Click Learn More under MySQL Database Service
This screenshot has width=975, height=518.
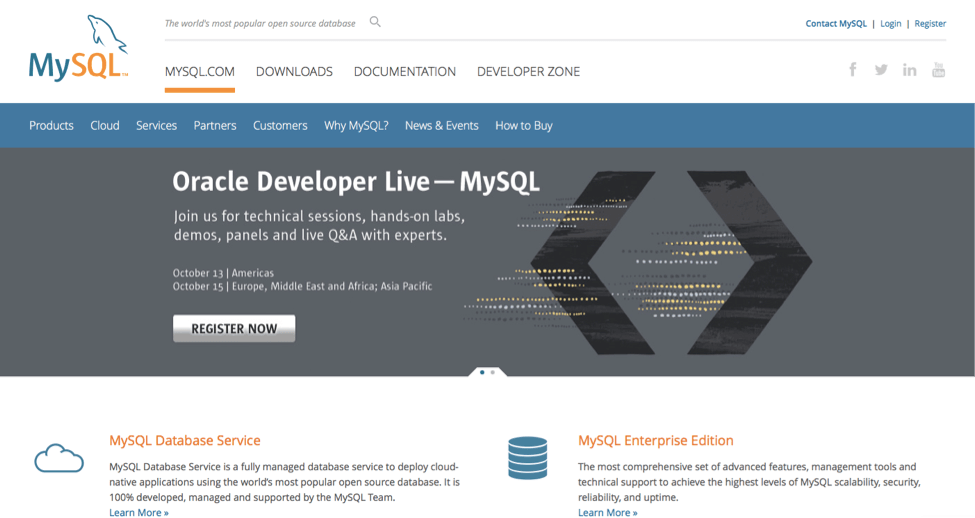tap(139, 512)
